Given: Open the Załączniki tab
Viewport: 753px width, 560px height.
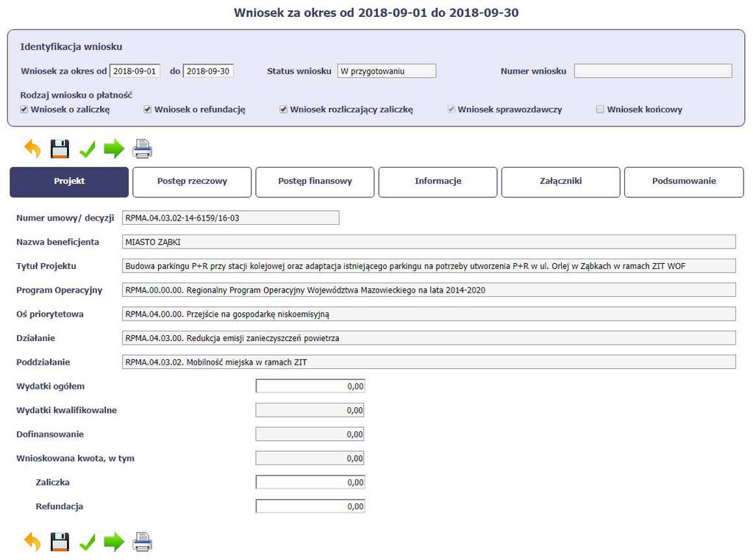Looking at the screenshot, I should [x=561, y=182].
